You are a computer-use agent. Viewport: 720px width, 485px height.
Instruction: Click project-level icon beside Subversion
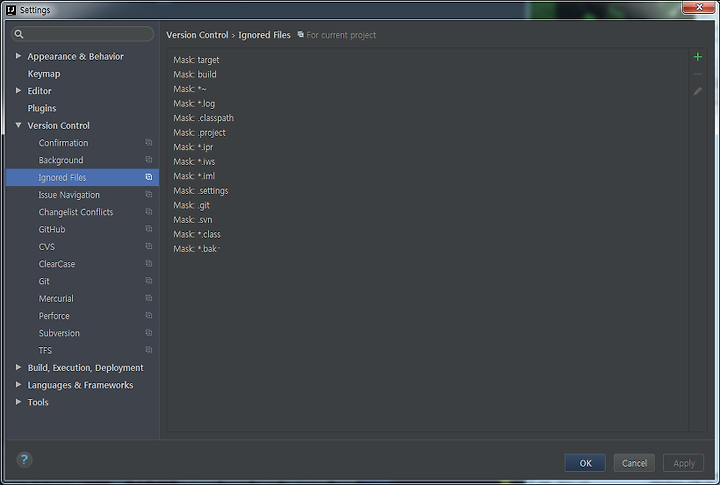[149, 333]
